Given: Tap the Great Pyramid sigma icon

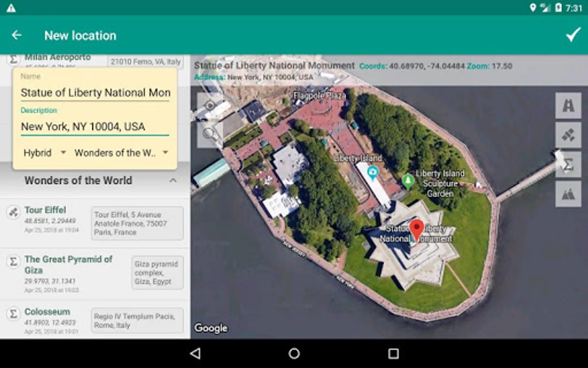Looking at the screenshot, I should 13,261.
